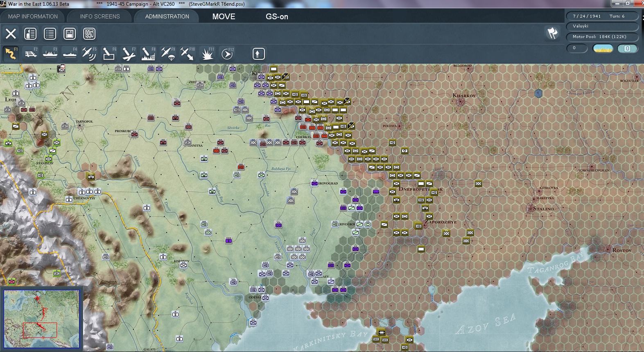The width and height of the screenshot is (644, 352).
Task: Select the Bolshaya Vys label
Action: 281,169
